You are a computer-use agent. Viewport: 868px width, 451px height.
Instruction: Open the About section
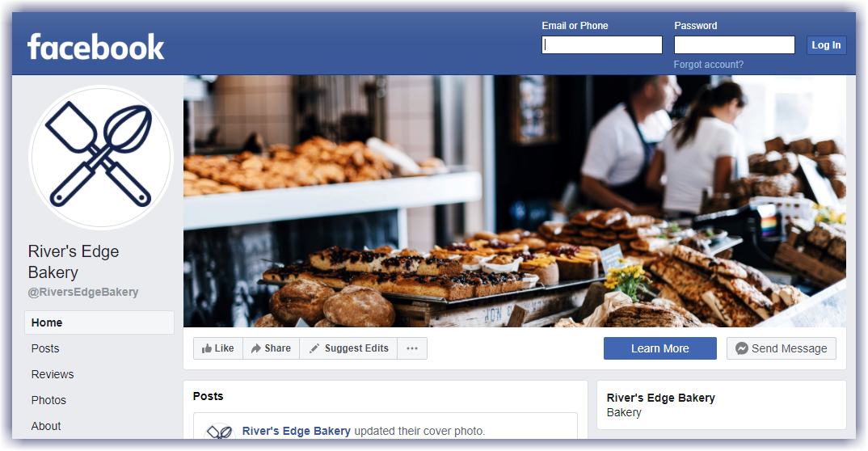(46, 426)
